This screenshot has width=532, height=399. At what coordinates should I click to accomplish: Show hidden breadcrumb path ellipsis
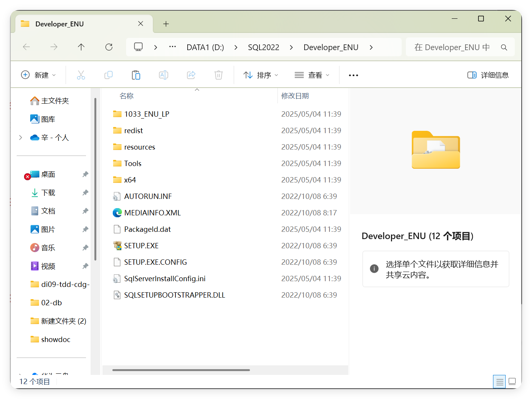pos(173,47)
